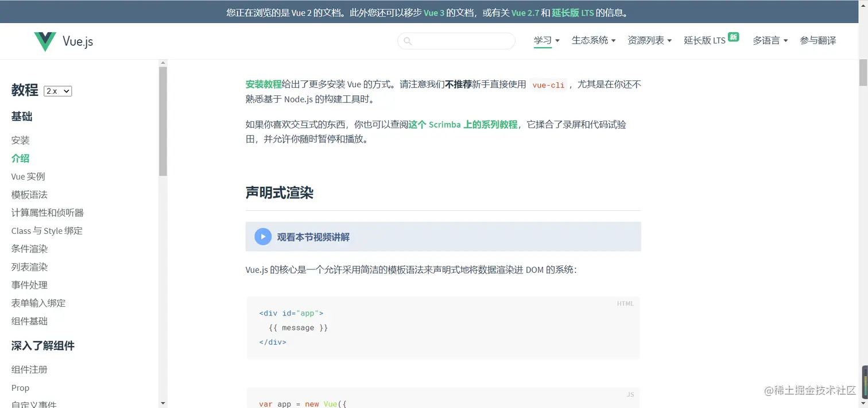Screen dimensions: 868x408
Task: Play the section video explanation
Action: 263,237
